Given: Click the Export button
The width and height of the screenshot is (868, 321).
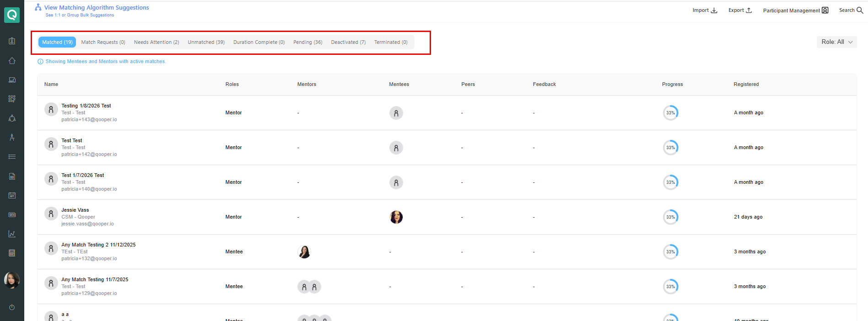Looking at the screenshot, I should pos(740,10).
